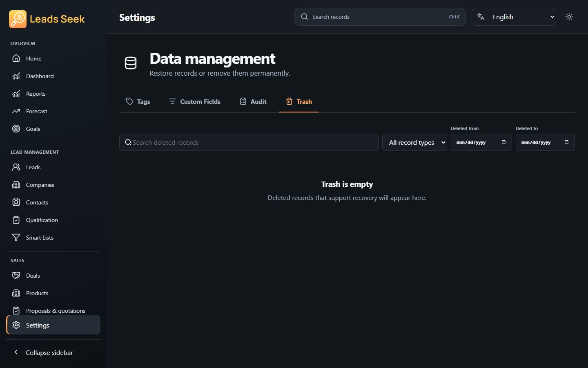Click the Dashboard chart icon

point(16,76)
